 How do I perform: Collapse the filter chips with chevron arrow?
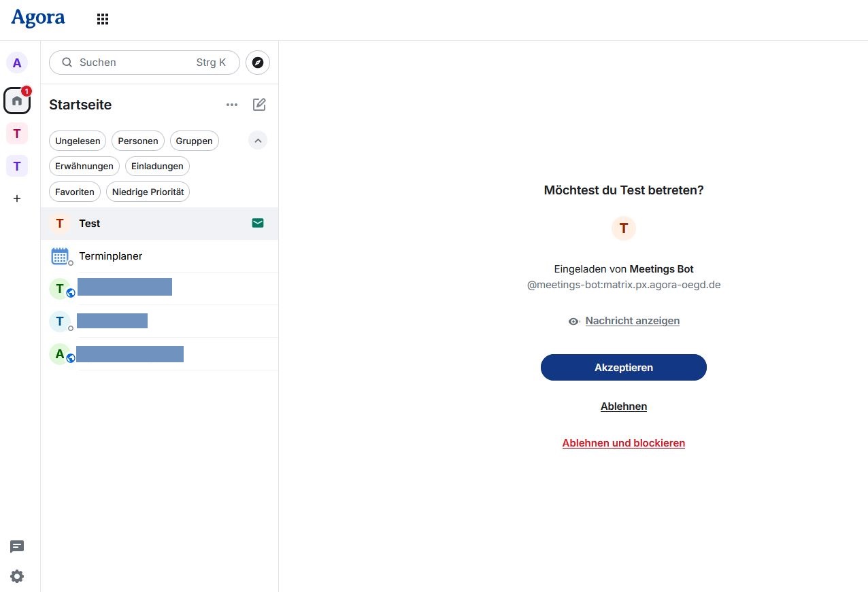coord(258,141)
